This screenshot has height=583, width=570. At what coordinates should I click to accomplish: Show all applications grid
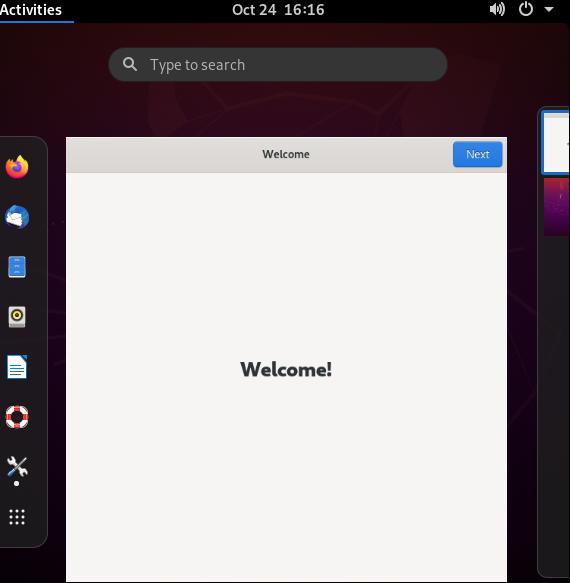(17, 517)
